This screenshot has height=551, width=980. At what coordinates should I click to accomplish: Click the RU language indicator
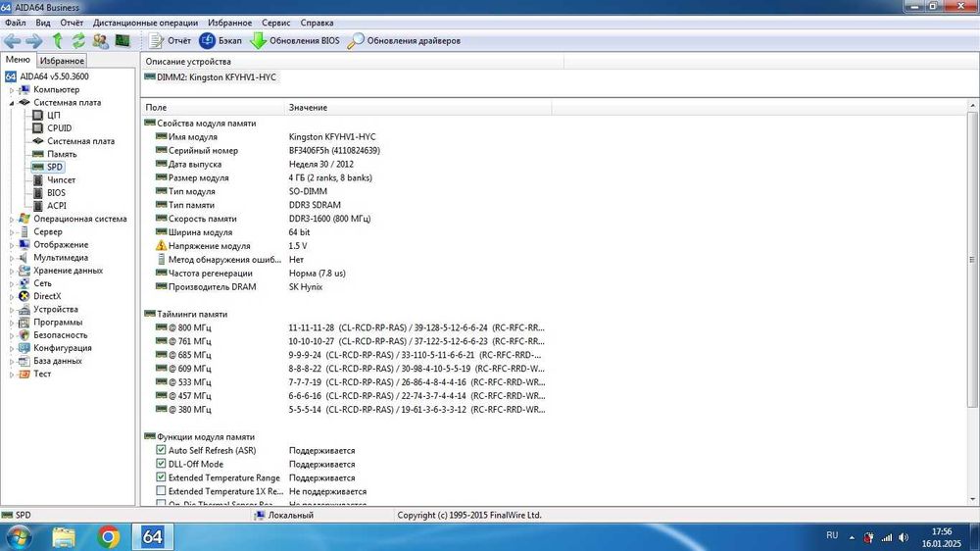(x=832, y=535)
